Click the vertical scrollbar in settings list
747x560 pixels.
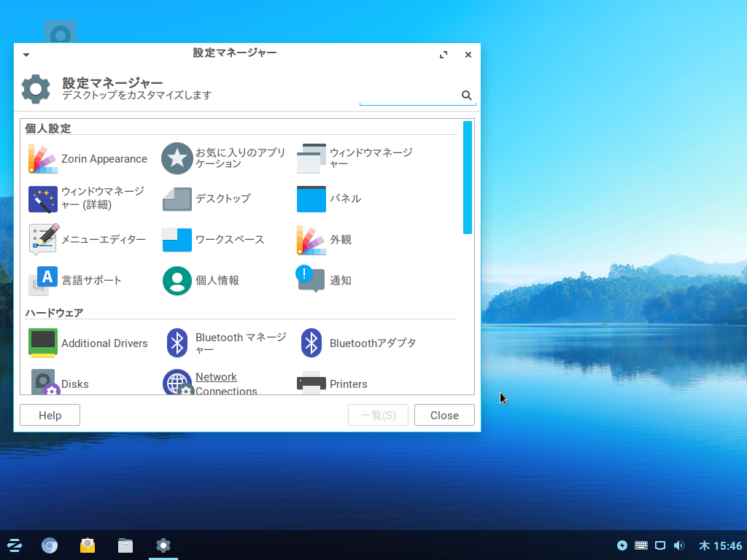468,178
